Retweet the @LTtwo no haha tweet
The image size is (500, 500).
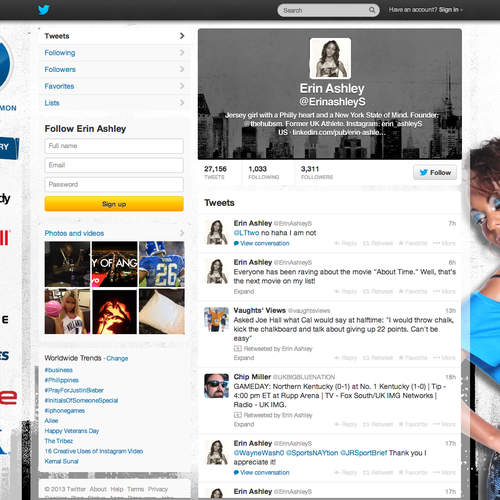click(378, 243)
